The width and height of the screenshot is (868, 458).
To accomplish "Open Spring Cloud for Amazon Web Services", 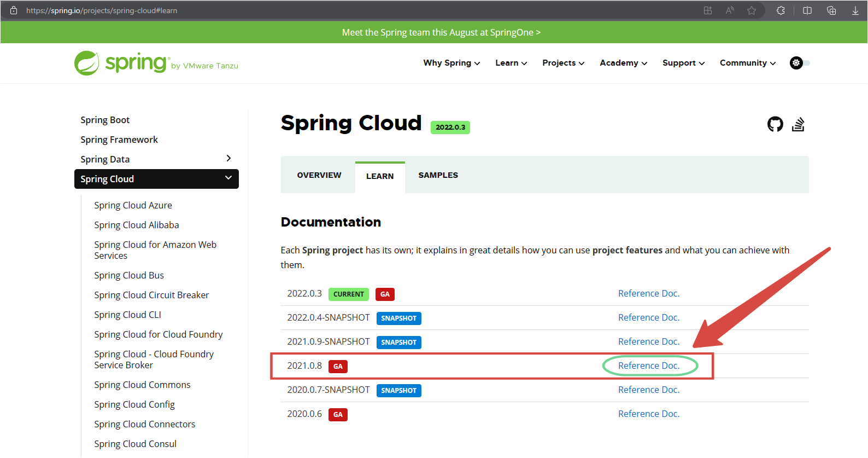I will [155, 250].
